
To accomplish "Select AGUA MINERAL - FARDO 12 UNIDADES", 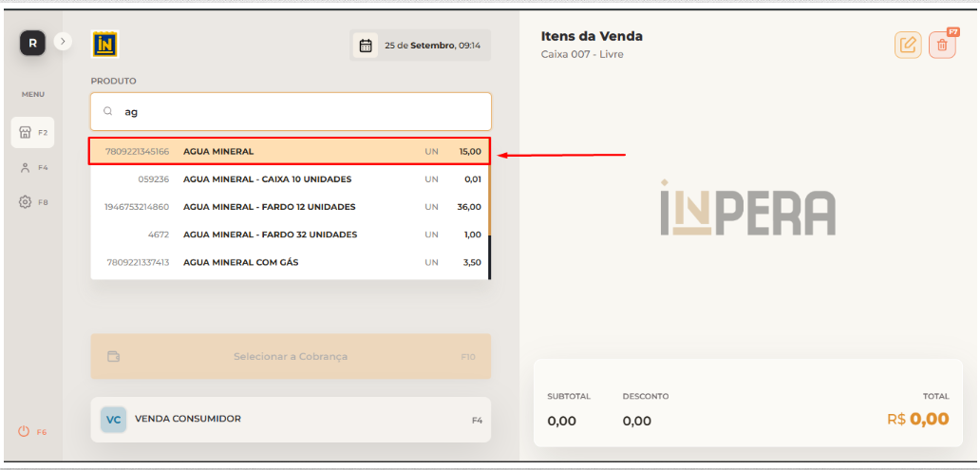I will coord(290,207).
